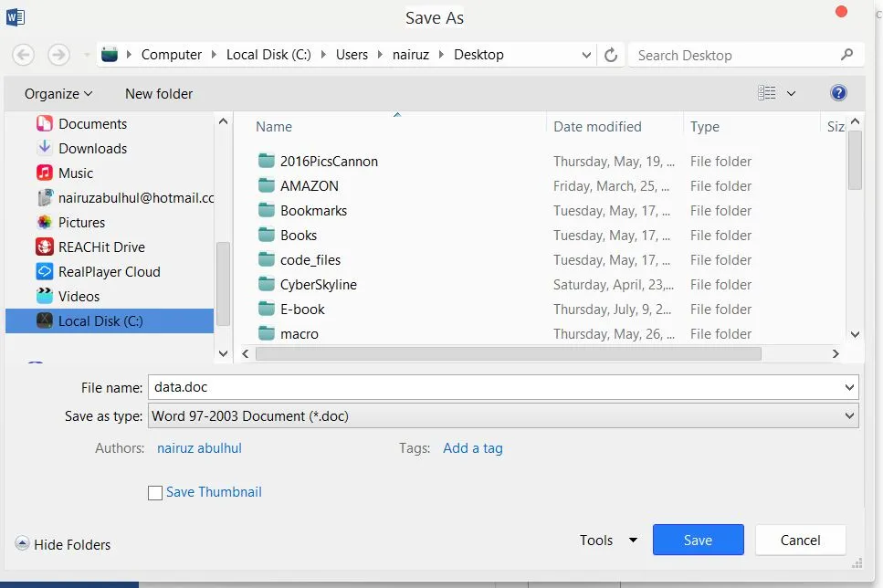The width and height of the screenshot is (883, 588).
Task: Click nairuz in the address breadcrumb
Action: tap(411, 55)
